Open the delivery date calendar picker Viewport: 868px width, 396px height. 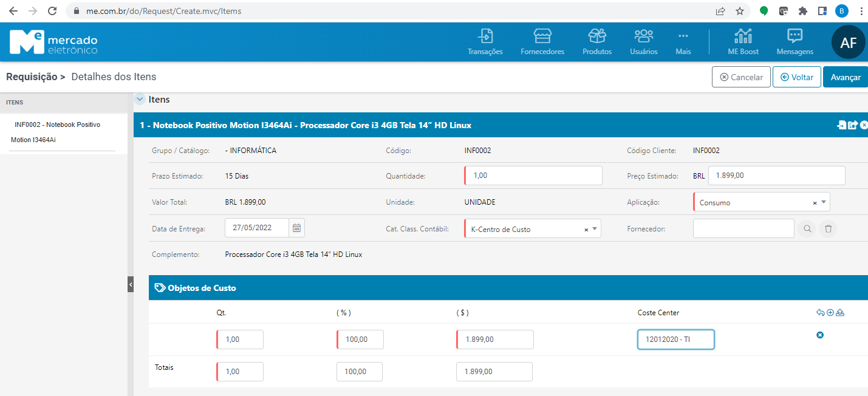[x=297, y=228]
